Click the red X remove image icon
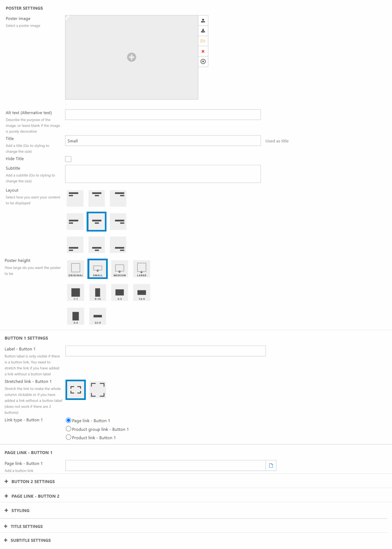The height and width of the screenshot is (549, 392). pyautogui.click(x=203, y=51)
